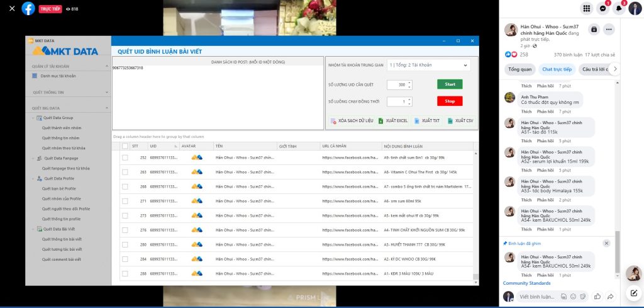This screenshot has height=308, width=644.
Task: Tick the checkbox for row 284
Action: pyautogui.click(x=125, y=259)
